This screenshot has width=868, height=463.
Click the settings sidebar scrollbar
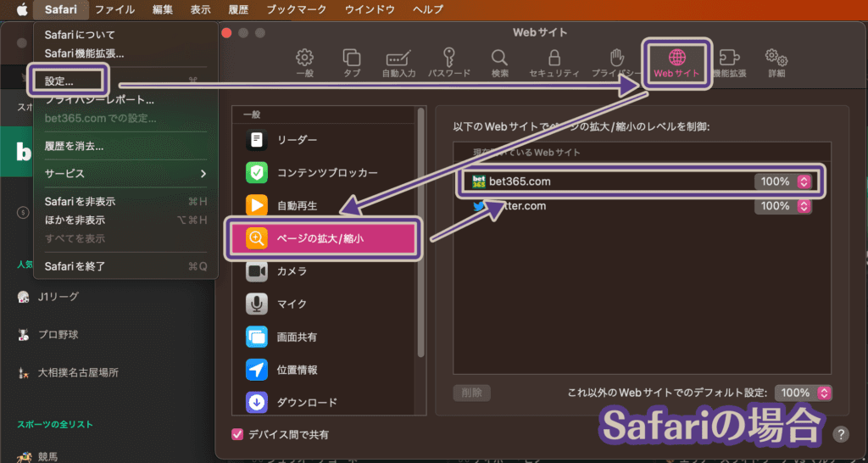click(x=422, y=232)
